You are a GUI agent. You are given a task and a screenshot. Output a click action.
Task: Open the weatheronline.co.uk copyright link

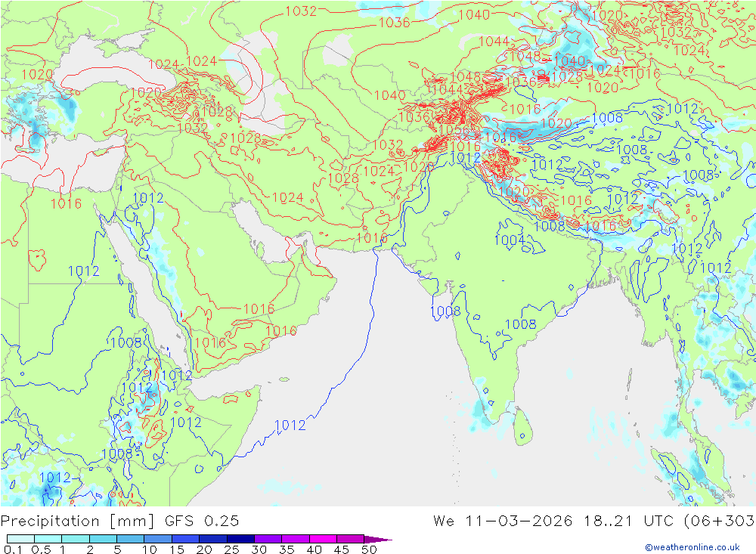[692, 547]
